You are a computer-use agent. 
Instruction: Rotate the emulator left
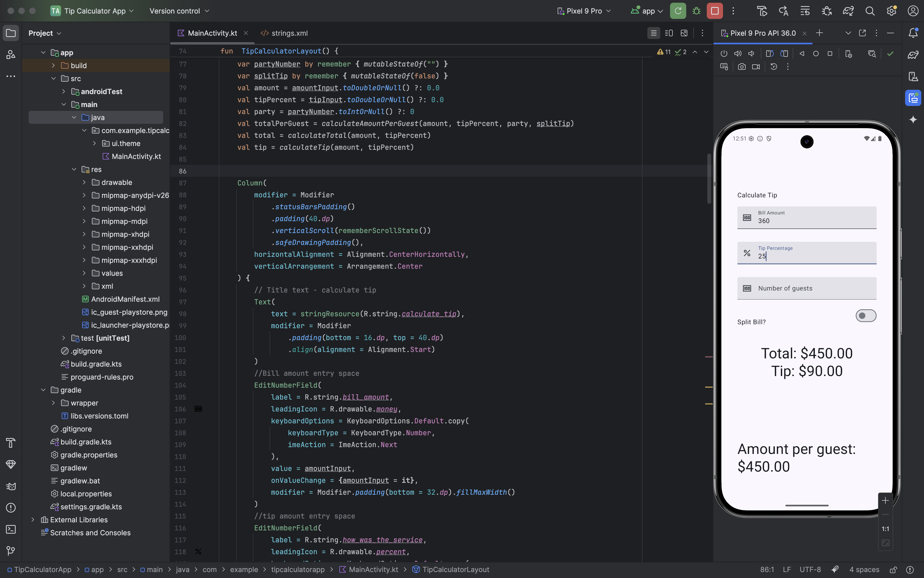[x=770, y=54]
